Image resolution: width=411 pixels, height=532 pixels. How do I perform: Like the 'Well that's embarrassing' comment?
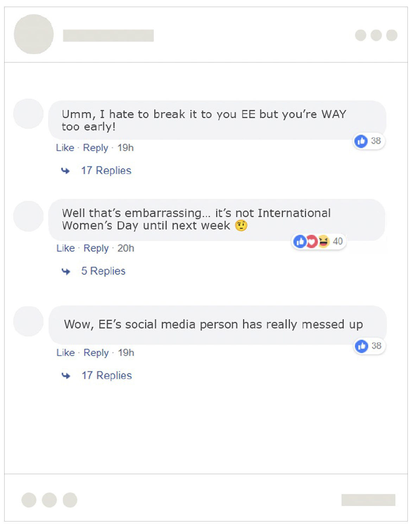pos(65,248)
